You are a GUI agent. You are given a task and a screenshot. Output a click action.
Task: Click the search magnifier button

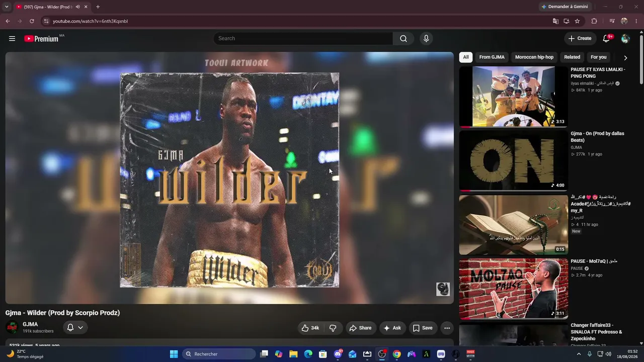pos(404,39)
